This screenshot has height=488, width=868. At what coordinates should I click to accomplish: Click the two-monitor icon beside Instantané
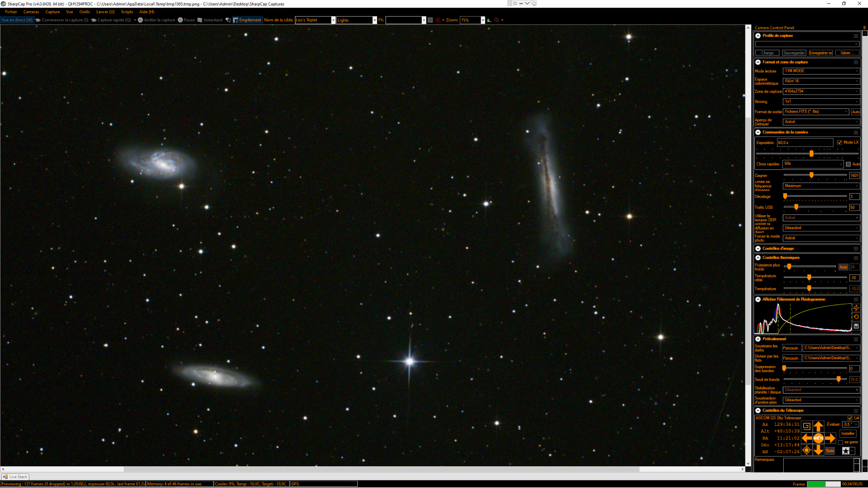[x=228, y=20]
